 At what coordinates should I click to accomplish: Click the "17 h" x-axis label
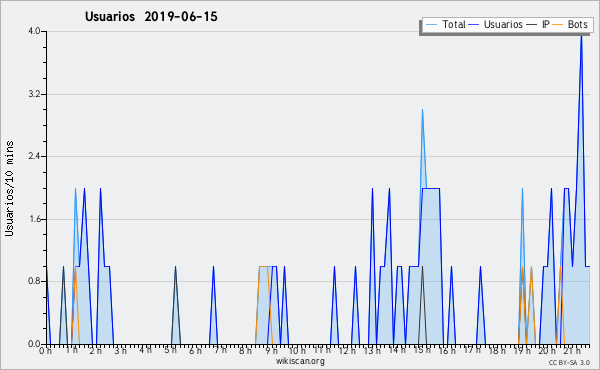click(472, 350)
